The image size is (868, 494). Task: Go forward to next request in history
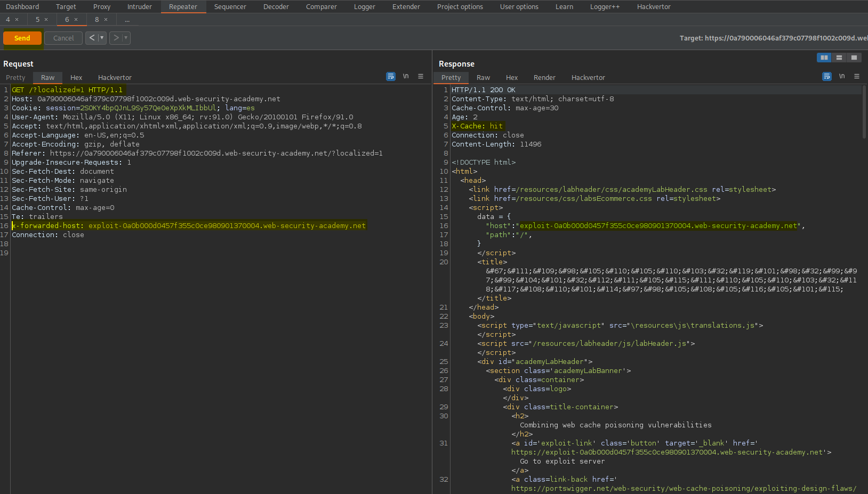point(116,38)
